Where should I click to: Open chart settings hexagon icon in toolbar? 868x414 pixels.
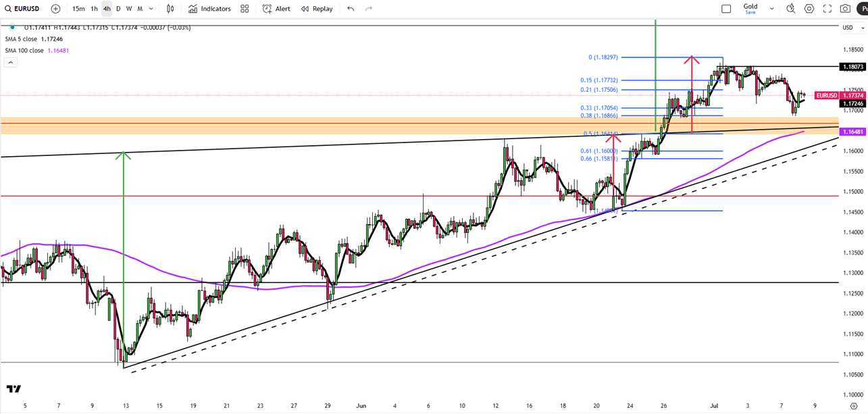click(x=809, y=9)
